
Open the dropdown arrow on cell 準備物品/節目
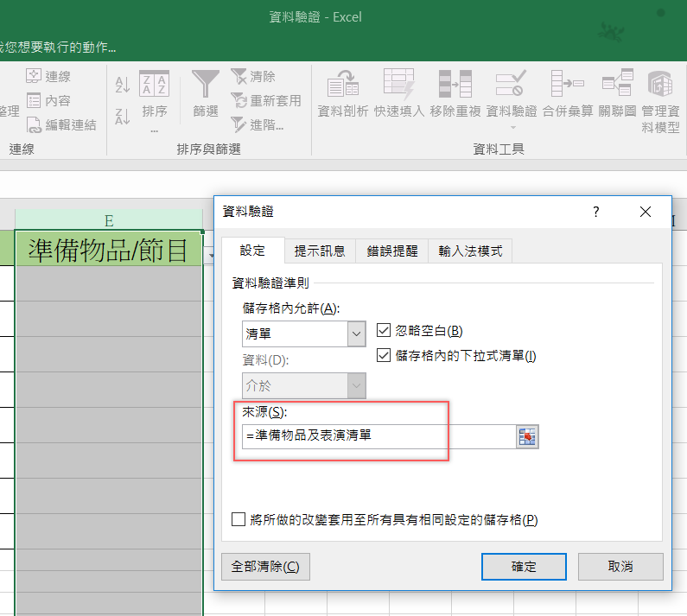click(211, 256)
